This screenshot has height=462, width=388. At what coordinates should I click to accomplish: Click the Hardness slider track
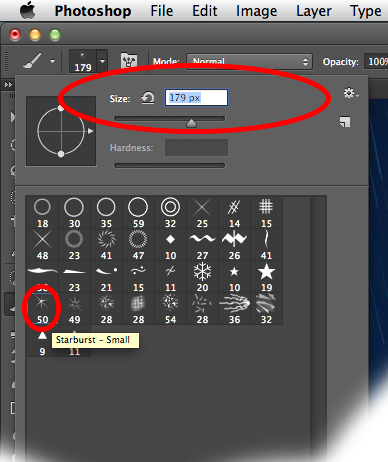(169, 166)
